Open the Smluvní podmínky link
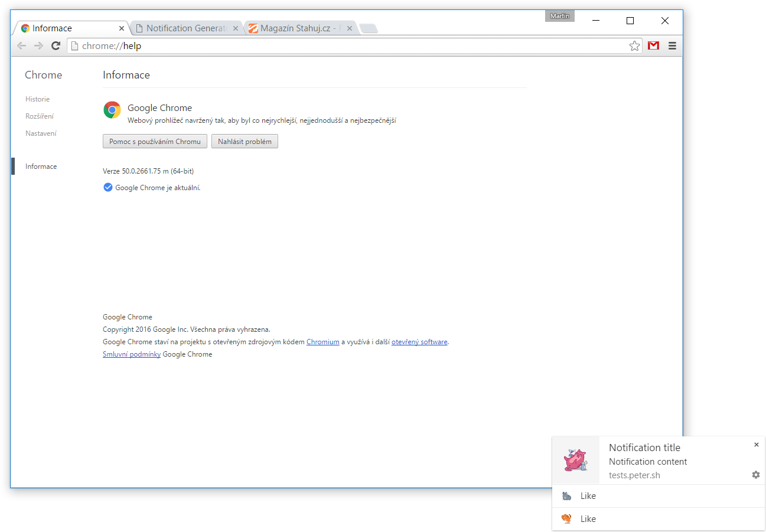This screenshot has height=532, width=766. (132, 354)
